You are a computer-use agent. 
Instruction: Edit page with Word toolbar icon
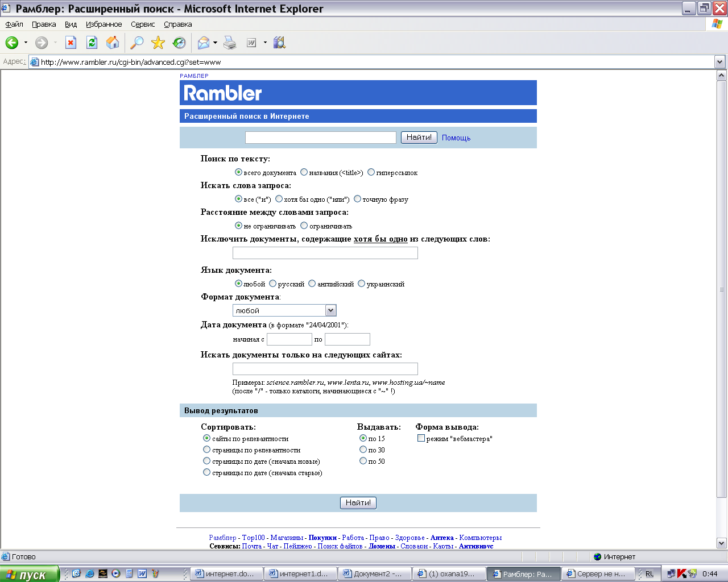point(251,43)
